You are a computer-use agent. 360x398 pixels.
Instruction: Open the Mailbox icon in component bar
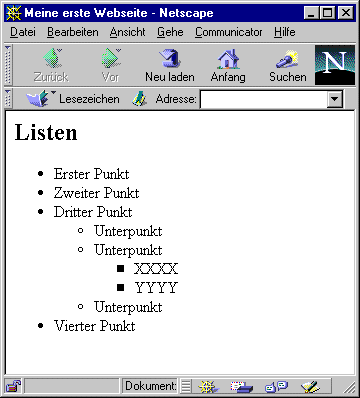tap(242, 387)
